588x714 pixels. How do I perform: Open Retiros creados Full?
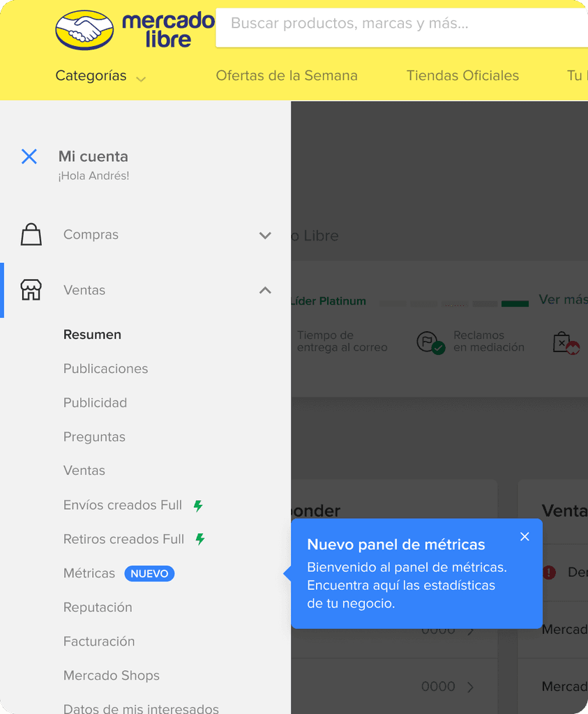point(123,539)
